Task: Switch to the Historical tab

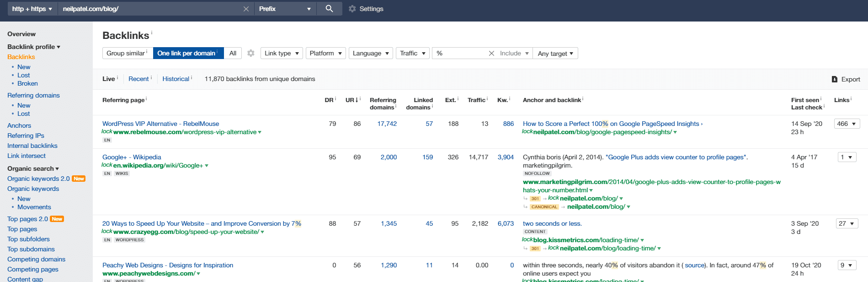Action: 176,79
